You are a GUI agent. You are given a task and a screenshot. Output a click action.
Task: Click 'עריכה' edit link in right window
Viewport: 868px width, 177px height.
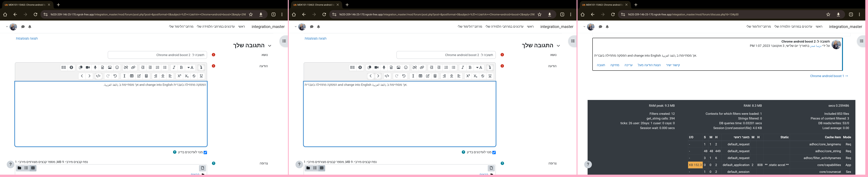628,65
